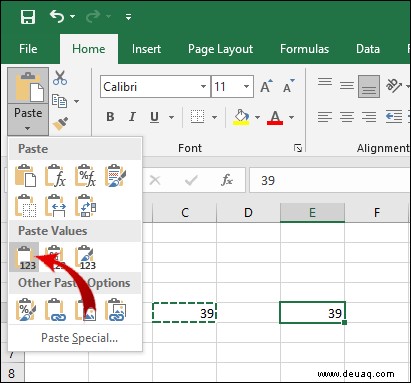Choose Keep Source Formatting paste option
411x383 pixels.
115,175
